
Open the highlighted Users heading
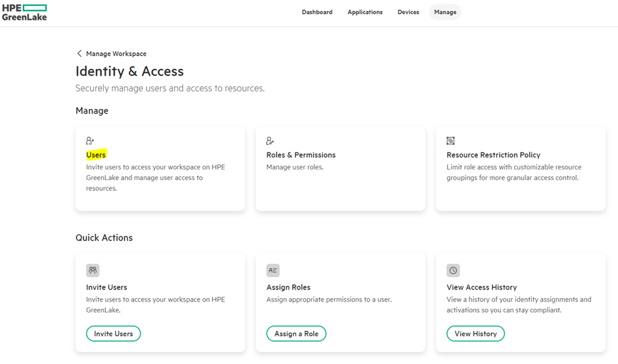(96, 155)
